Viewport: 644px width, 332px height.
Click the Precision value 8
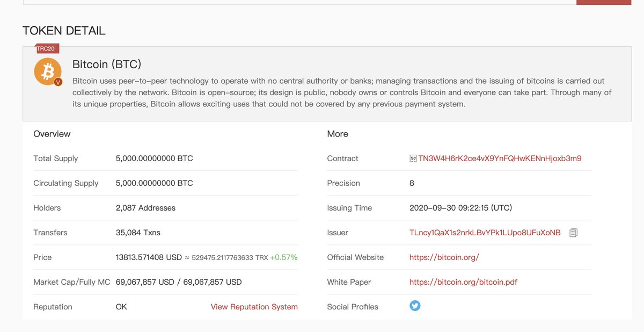pos(412,183)
